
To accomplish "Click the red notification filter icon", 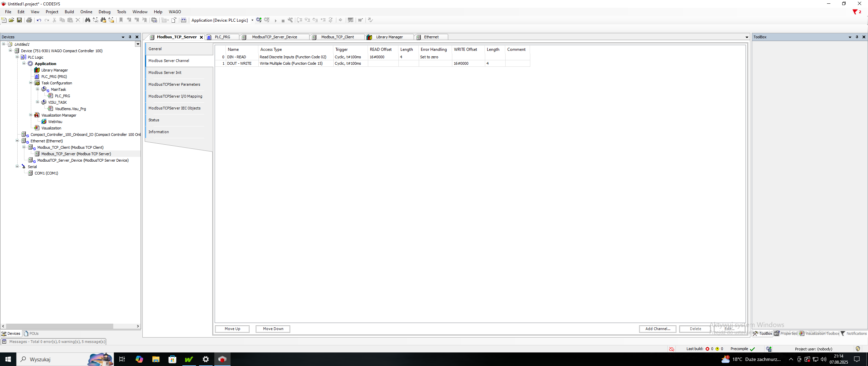I will click(x=855, y=12).
